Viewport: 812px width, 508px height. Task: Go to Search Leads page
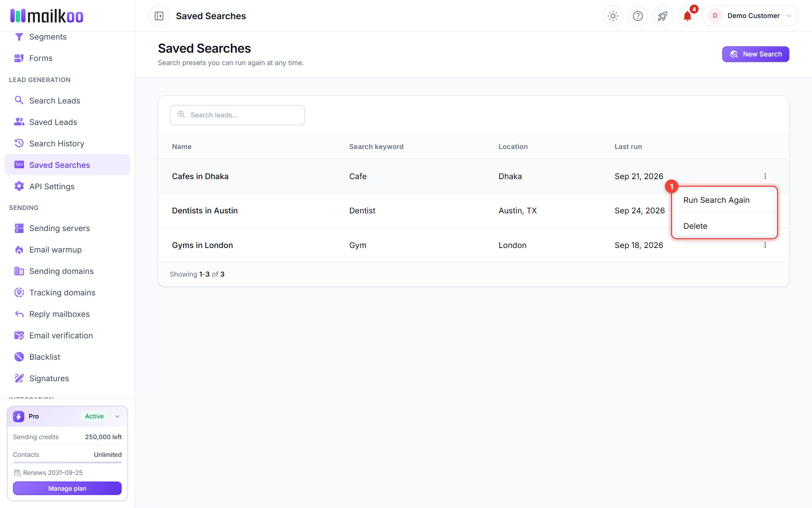pyautogui.click(x=67, y=101)
